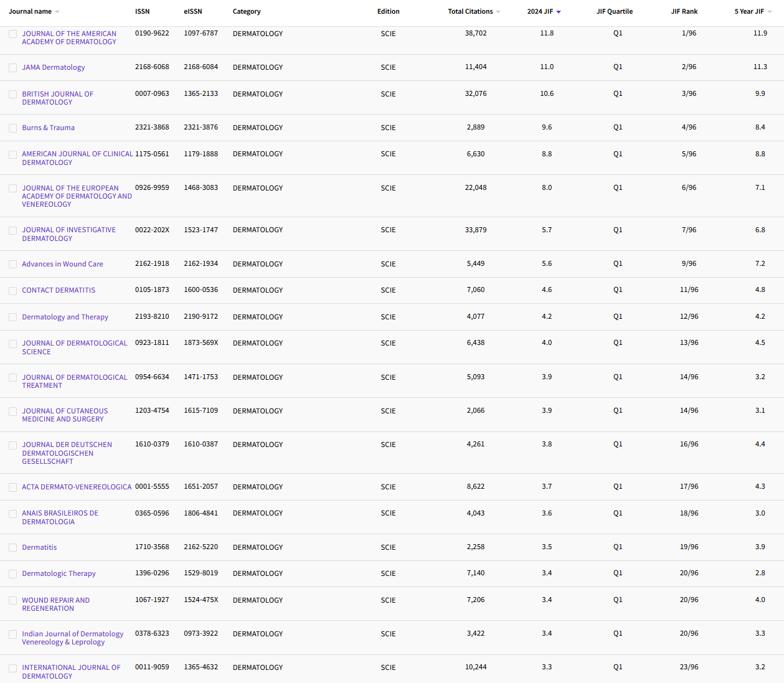
Task: Check the WOUND REPAIR AND REGENERATION box
Action: coord(12,600)
